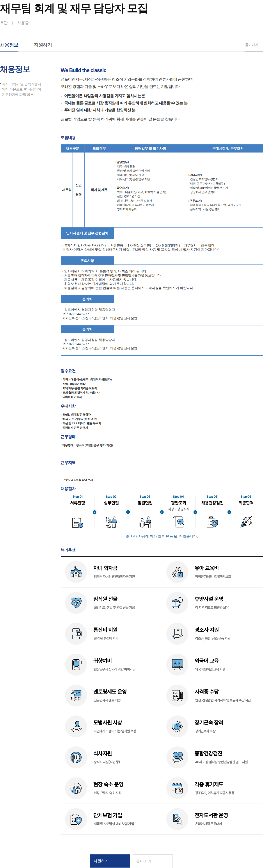
Task: Click the 돌아가기 button at bottom
Action: click(152, 861)
